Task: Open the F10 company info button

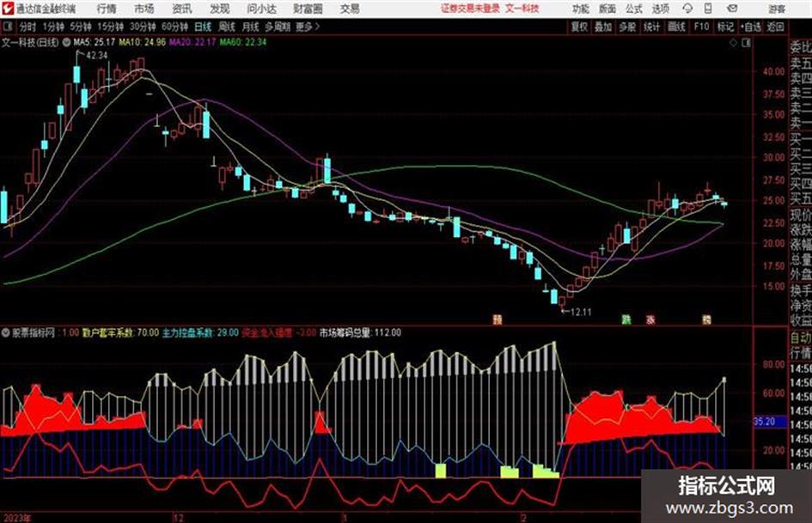Action: pos(702,27)
